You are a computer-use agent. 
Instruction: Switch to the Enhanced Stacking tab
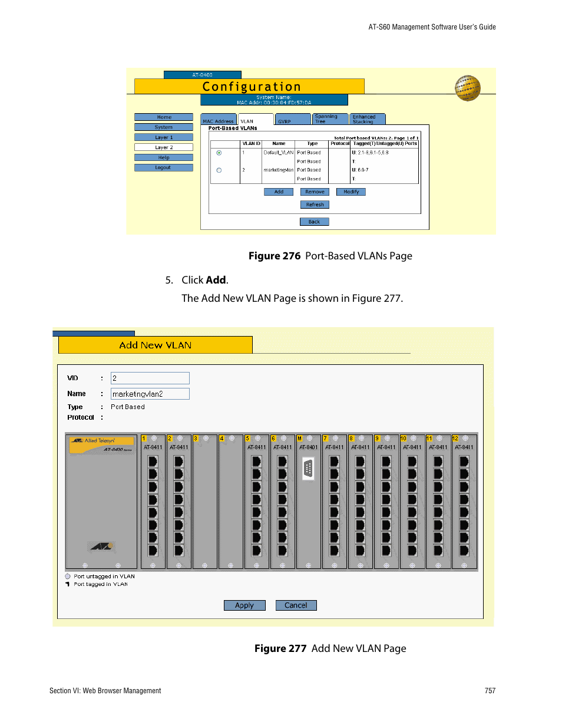tap(368, 119)
